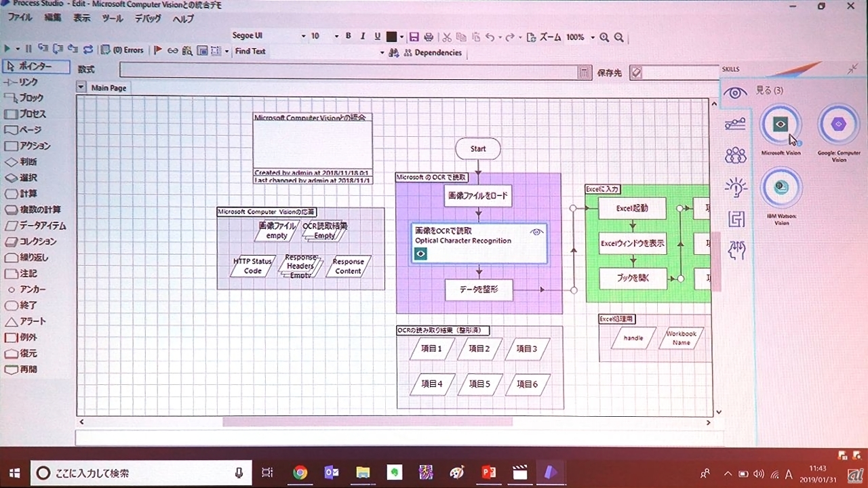
Task: Open the Dependencies view
Action: click(x=433, y=53)
